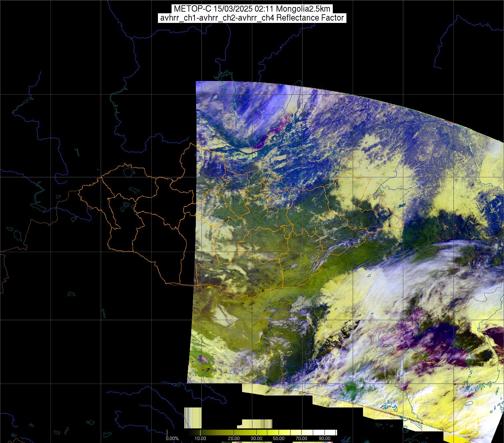The height and width of the screenshot is (443, 504).
Task: Click the 20.00 colorbar label
Action: tap(234, 438)
